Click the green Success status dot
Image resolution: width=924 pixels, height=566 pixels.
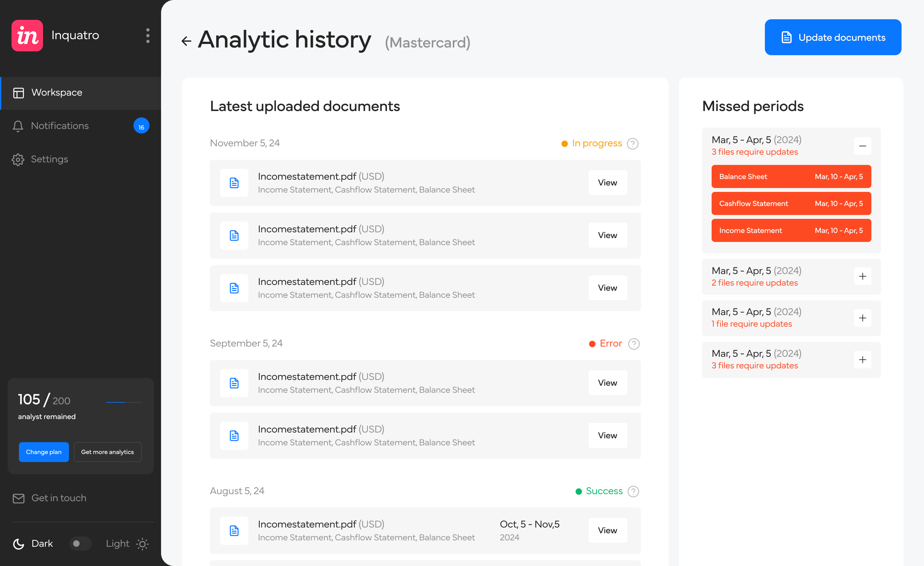(579, 491)
